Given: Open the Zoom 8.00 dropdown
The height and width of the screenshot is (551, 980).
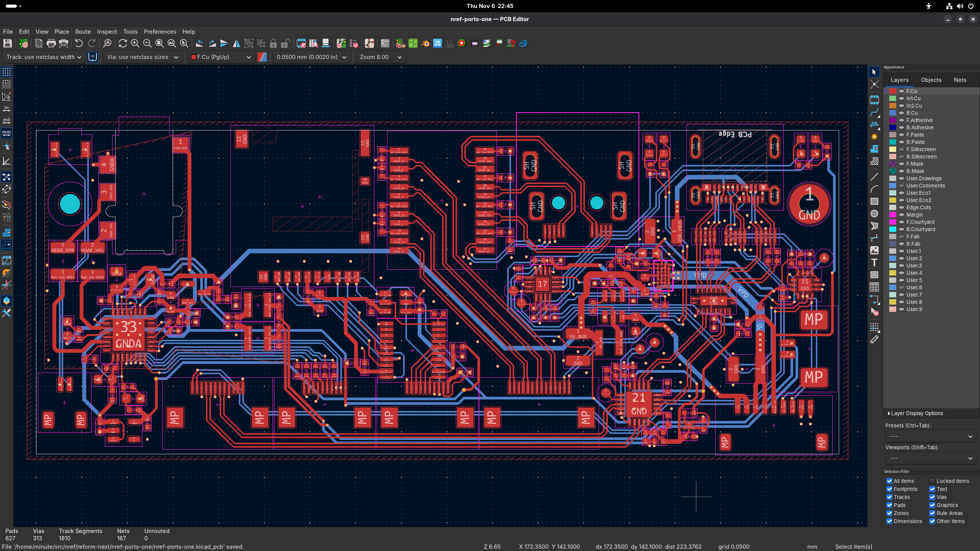Looking at the screenshot, I should (x=381, y=57).
